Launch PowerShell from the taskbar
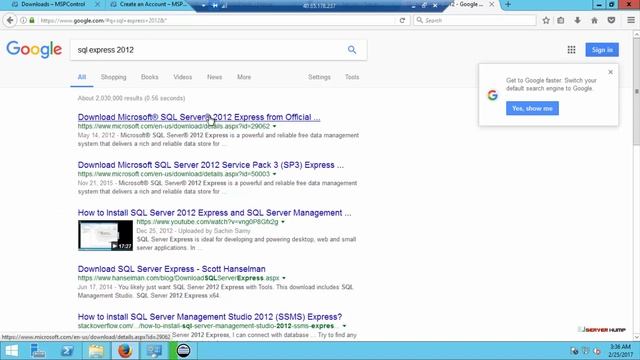The image size is (640, 360). pos(67,351)
